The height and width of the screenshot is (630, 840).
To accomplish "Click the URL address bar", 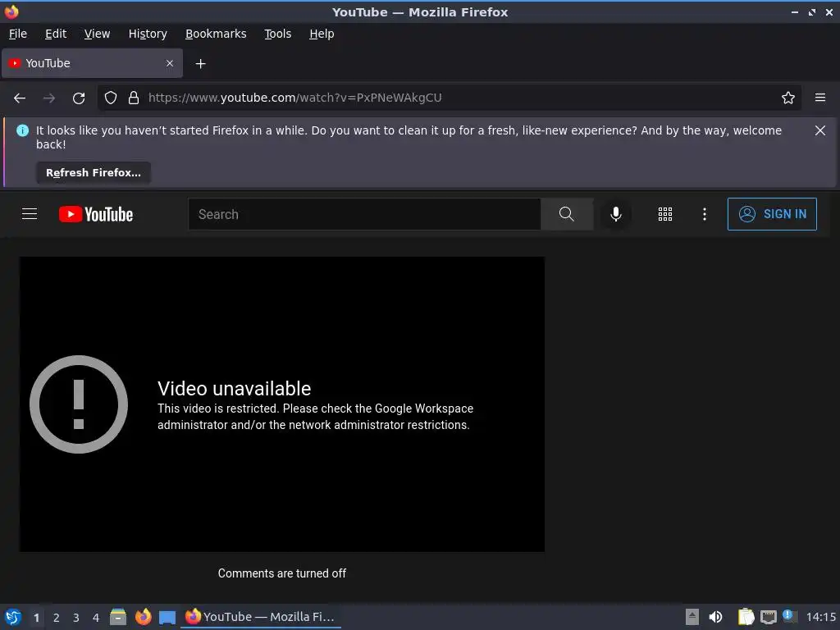I will tap(450, 98).
